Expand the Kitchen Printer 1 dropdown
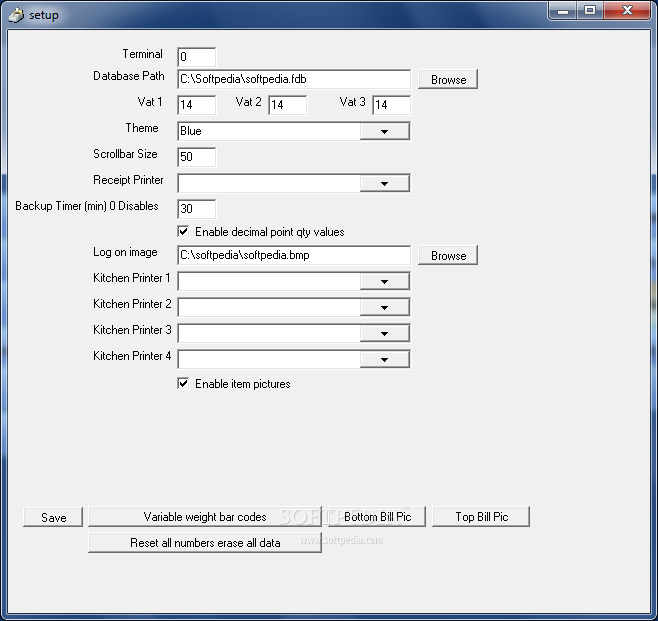 point(384,282)
